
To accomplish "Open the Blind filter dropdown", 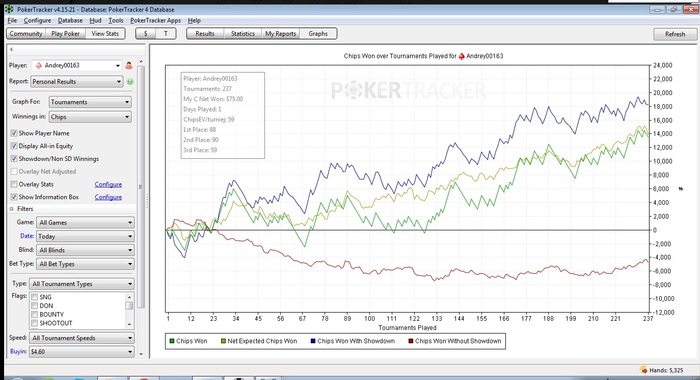I will [x=85, y=250].
